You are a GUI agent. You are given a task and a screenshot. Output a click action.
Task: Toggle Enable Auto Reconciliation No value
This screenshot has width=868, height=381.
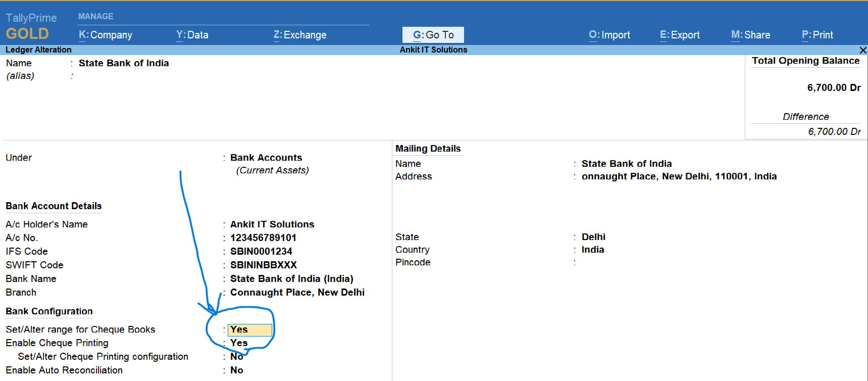(x=237, y=370)
